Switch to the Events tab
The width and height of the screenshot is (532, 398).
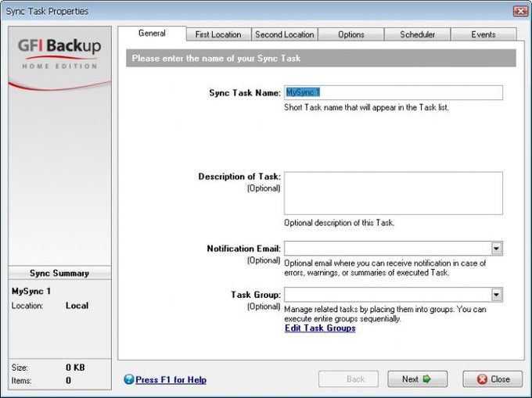click(x=483, y=34)
